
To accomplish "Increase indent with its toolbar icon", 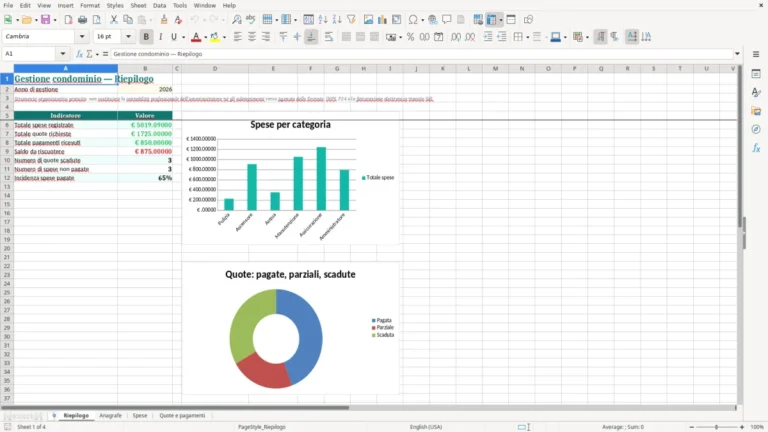I will pos(488,37).
